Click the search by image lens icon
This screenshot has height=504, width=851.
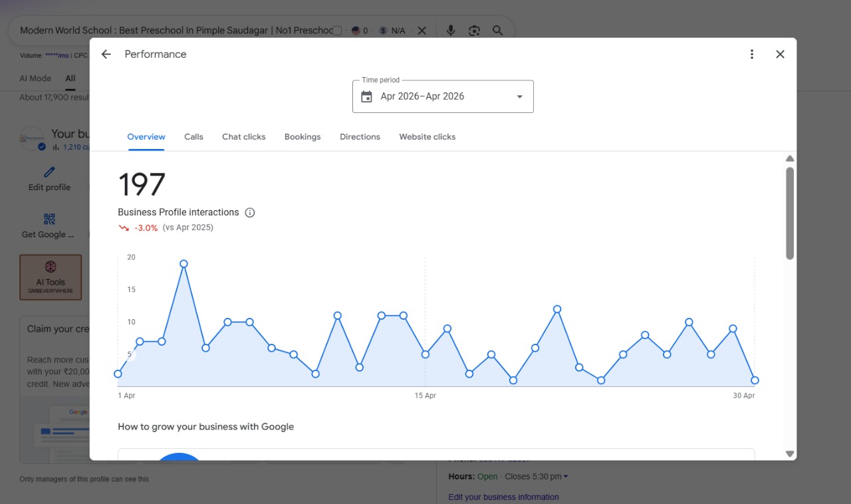pos(474,31)
